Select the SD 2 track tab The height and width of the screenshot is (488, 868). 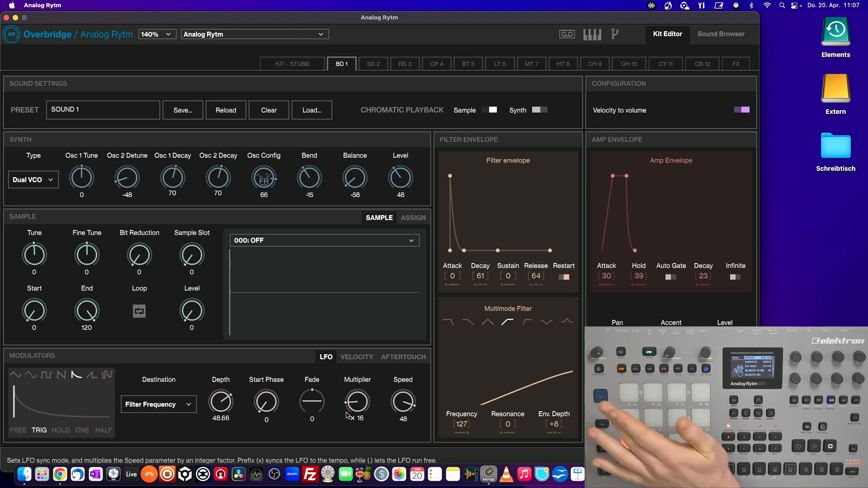(373, 64)
